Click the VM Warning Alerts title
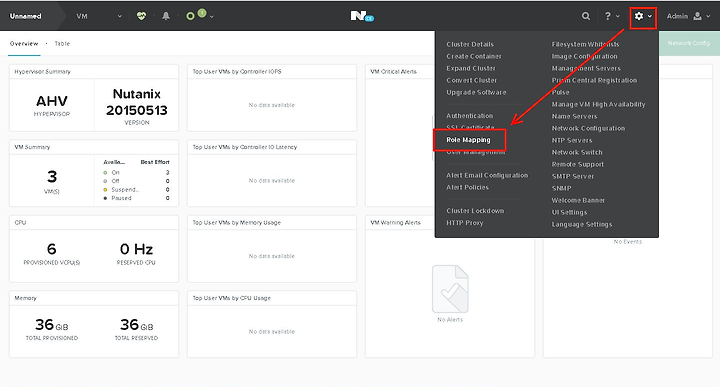 (395, 223)
